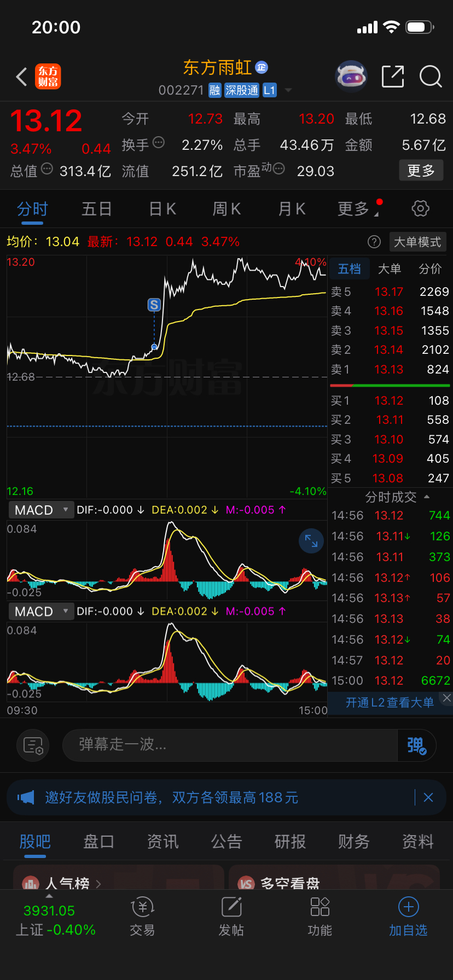Expand the stock code dropdown triangle
The height and width of the screenshot is (980, 453).
pyautogui.click(x=288, y=90)
